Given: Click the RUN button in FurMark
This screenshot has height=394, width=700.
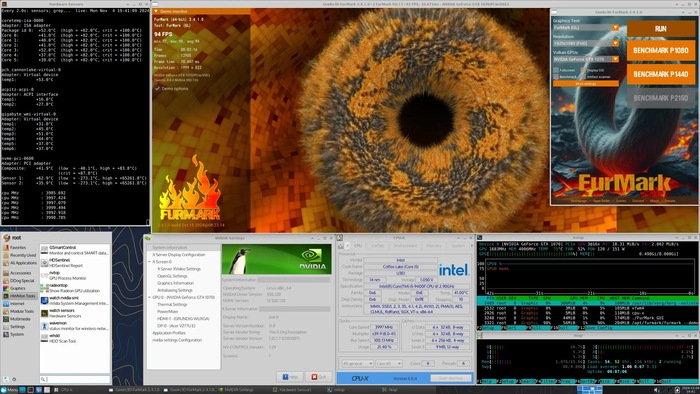Looking at the screenshot, I should coord(661,29).
